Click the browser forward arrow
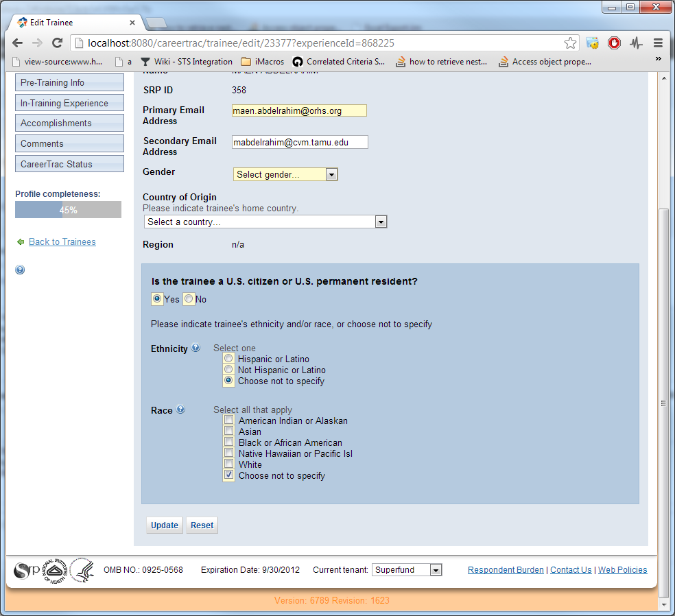The image size is (675, 616). (38, 43)
